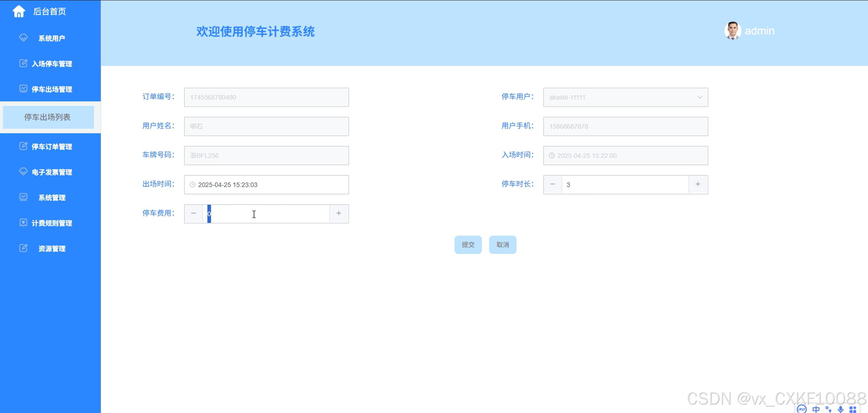Click the microphone icon in IME toolbar
The height and width of the screenshot is (413, 868).
[x=840, y=409]
